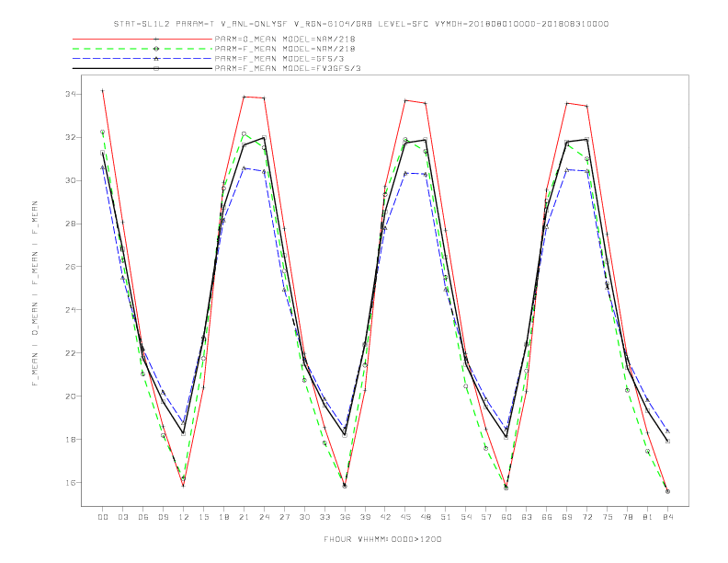The width and height of the screenshot is (728, 563).
Task: Select legend entry PARM=F_MEAN MODEL=FV3GFS/3
Action: (288, 68)
